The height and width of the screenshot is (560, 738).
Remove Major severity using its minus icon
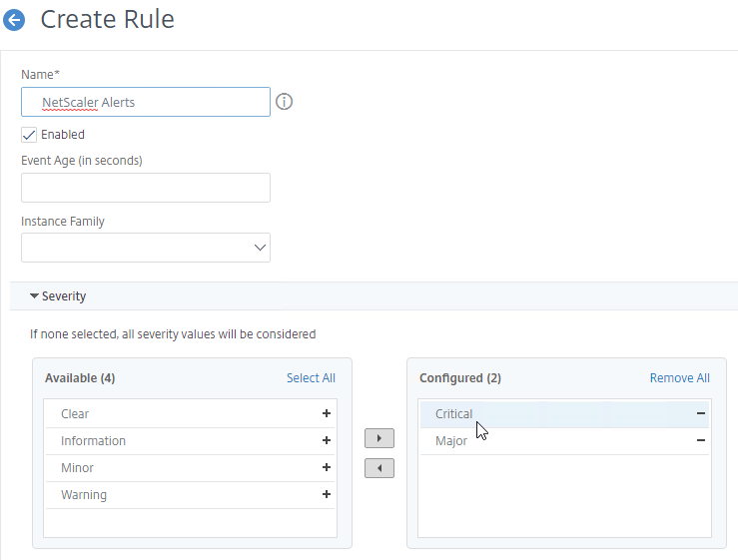click(x=701, y=440)
